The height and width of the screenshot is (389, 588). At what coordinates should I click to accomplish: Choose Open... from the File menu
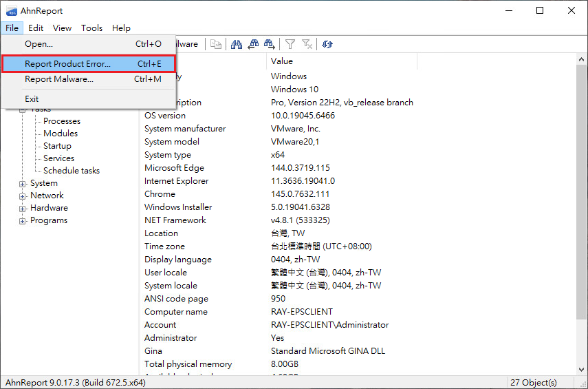point(89,44)
